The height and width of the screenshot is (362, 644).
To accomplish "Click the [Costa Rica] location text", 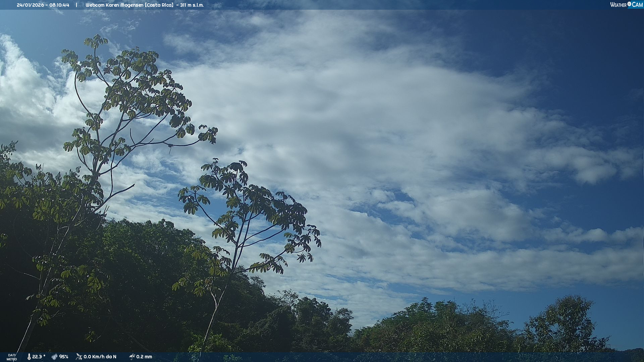I will (159, 5).
